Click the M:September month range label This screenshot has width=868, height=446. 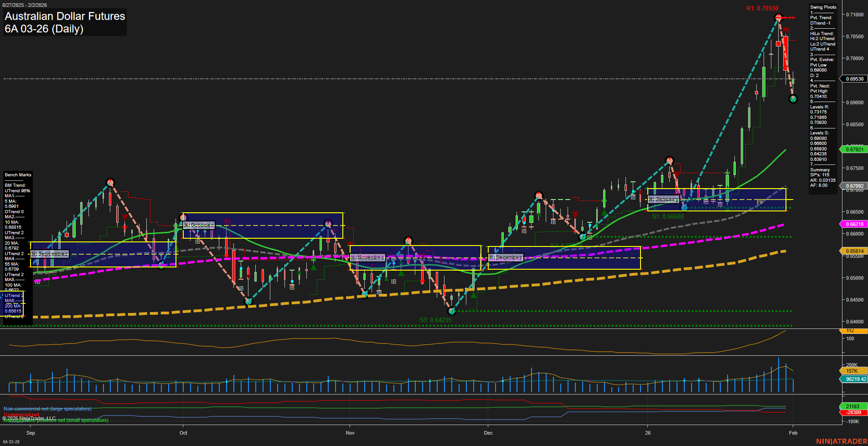(x=50, y=254)
